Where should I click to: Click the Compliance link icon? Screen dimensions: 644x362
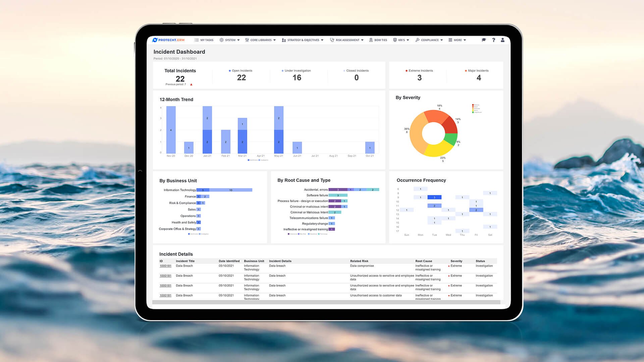418,40
